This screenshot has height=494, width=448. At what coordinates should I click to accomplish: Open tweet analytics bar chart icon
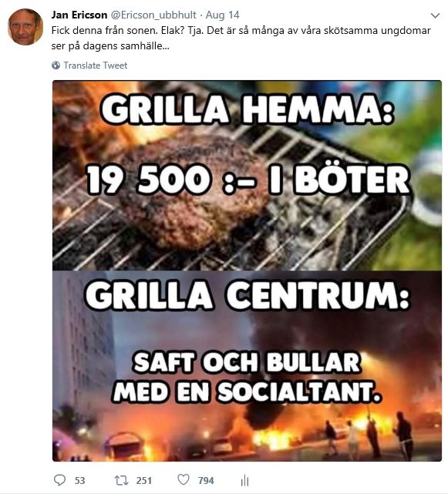click(244, 480)
